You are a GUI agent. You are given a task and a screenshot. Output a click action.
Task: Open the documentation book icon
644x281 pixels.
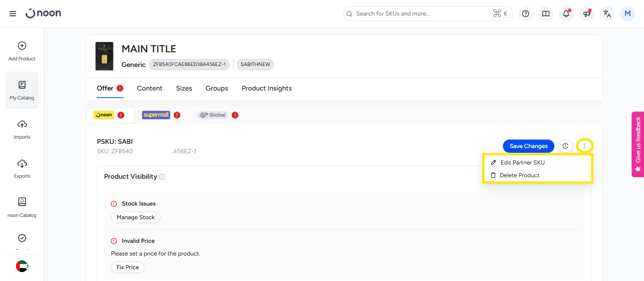pos(546,14)
